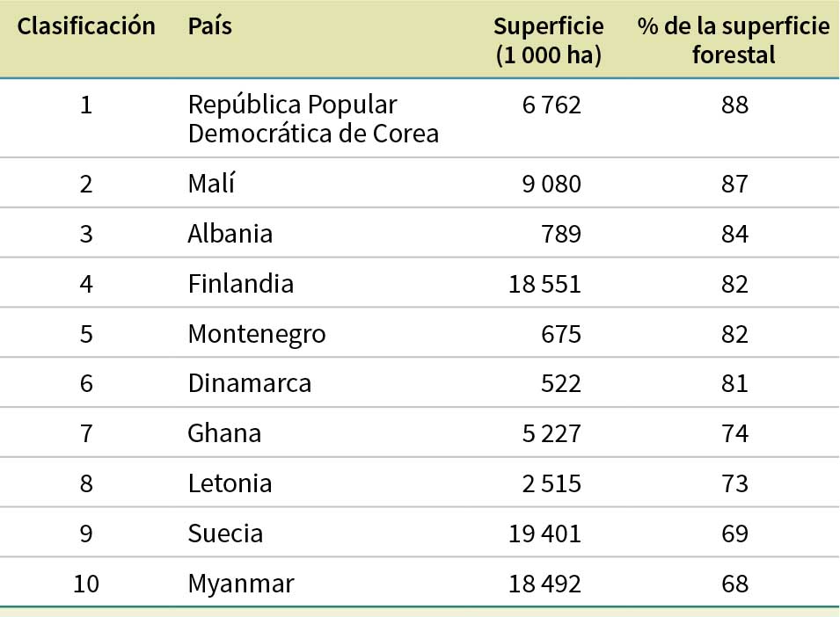Click ranking number 10
840x617 pixels.
[x=86, y=584]
